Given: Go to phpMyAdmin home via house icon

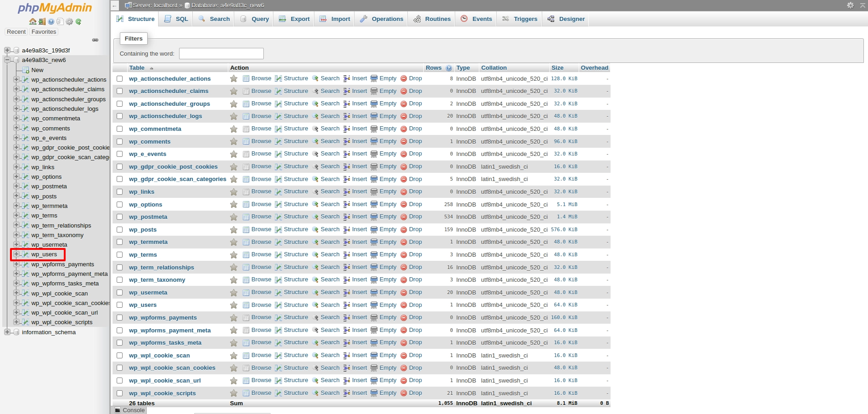Looking at the screenshot, I should [32, 21].
